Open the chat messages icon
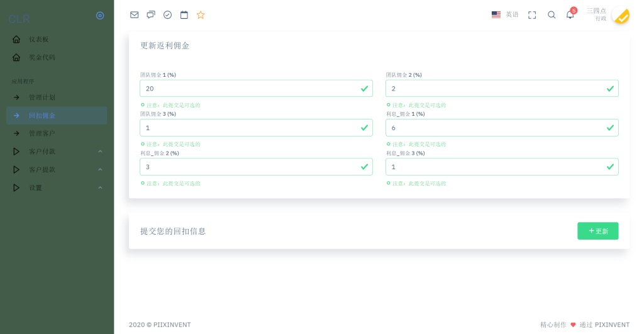 (151, 15)
